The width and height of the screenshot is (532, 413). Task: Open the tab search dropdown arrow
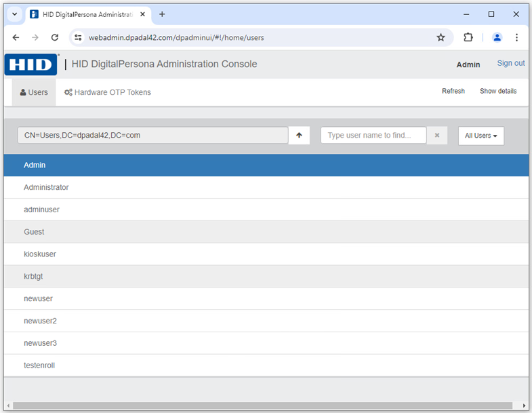point(15,14)
